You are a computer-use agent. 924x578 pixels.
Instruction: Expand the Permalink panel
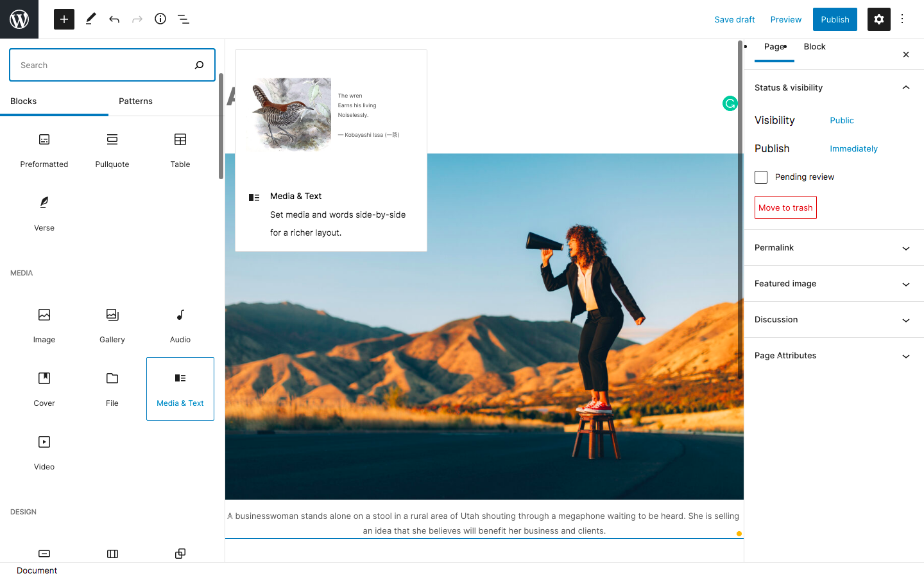(x=834, y=248)
